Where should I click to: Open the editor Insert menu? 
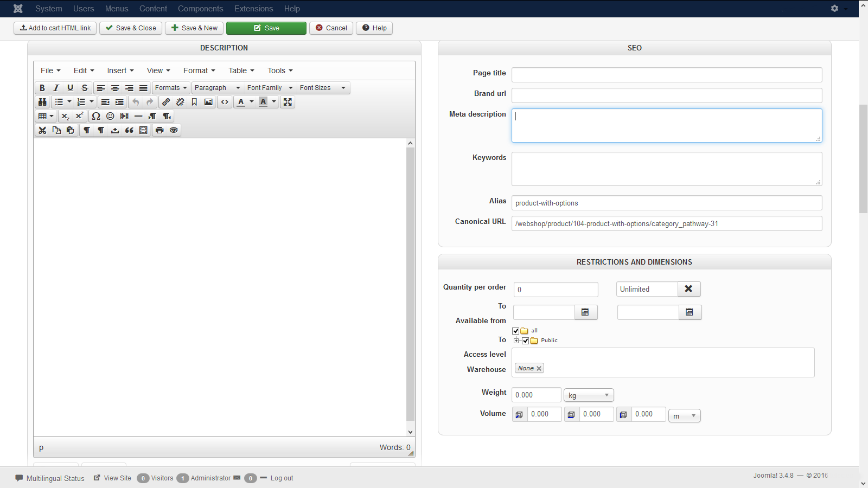point(120,70)
